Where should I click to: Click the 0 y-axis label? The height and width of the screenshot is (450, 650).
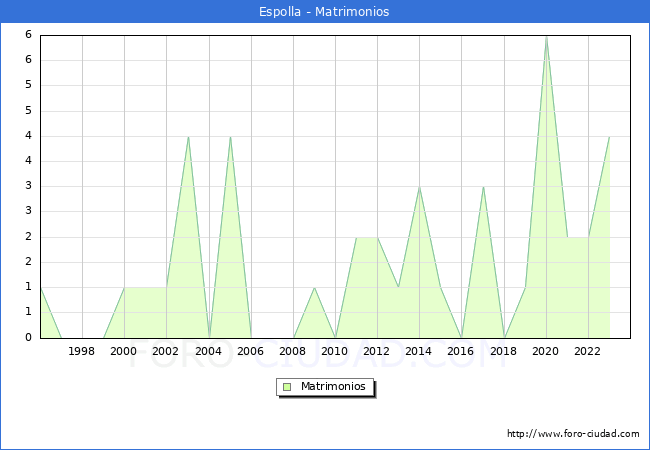(x=28, y=337)
